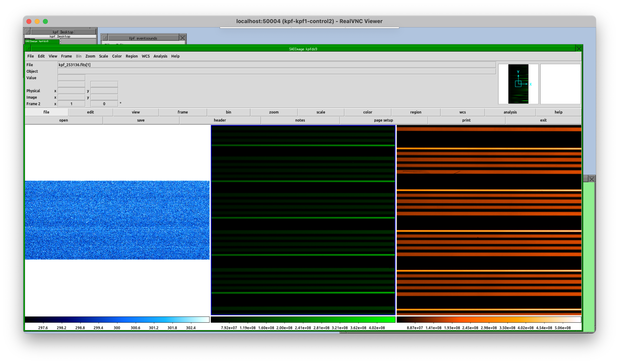Select the 'scale' buttonbar tab
Viewport: 619px width, 364px height.
(x=321, y=112)
